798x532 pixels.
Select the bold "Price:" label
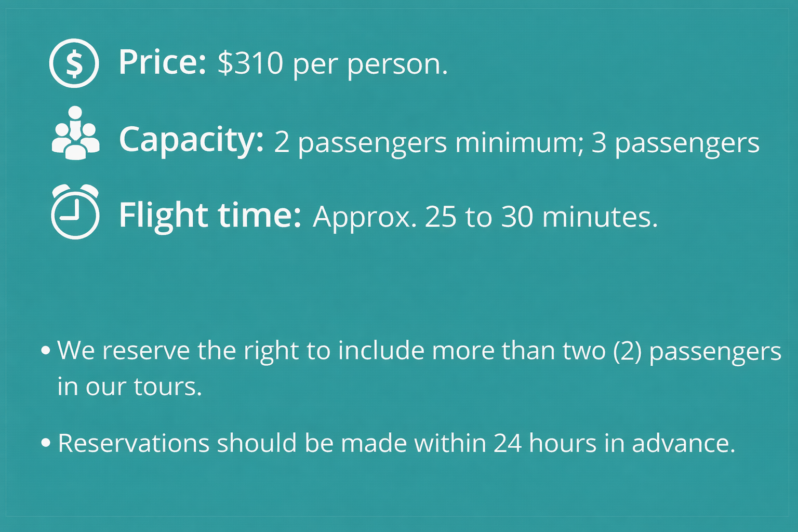coord(163,62)
